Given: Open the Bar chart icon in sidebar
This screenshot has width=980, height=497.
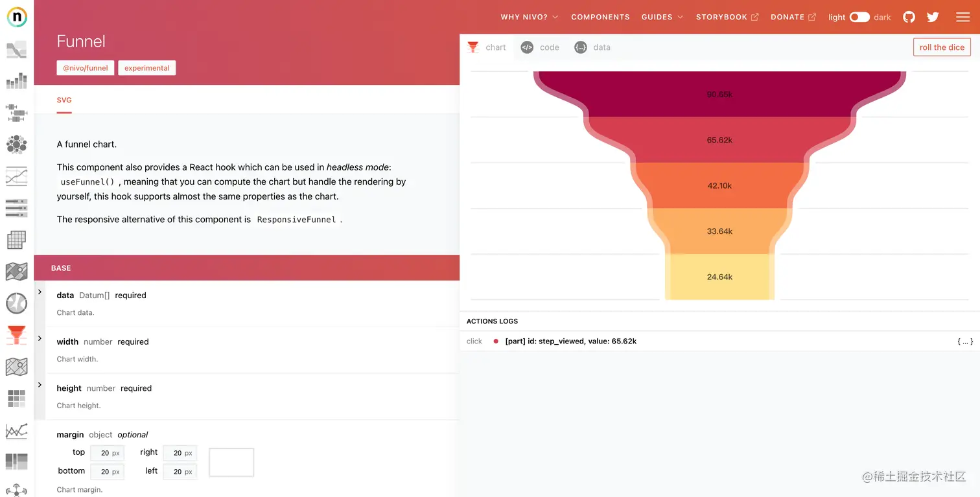Looking at the screenshot, I should coord(17,80).
